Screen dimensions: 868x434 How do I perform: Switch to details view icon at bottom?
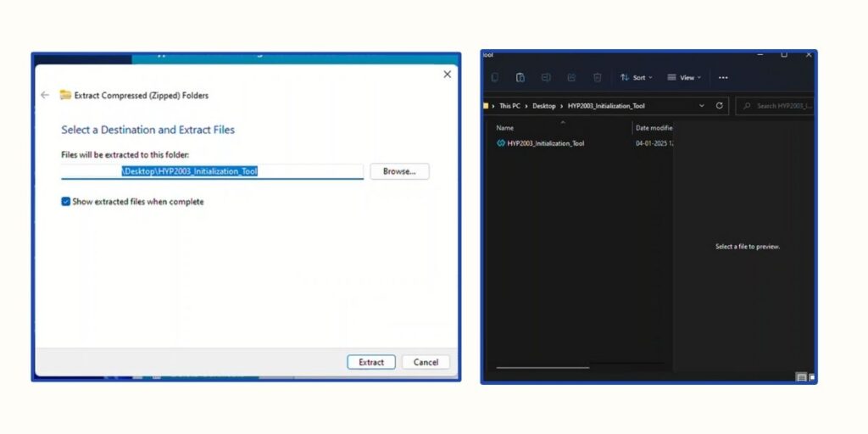point(801,377)
